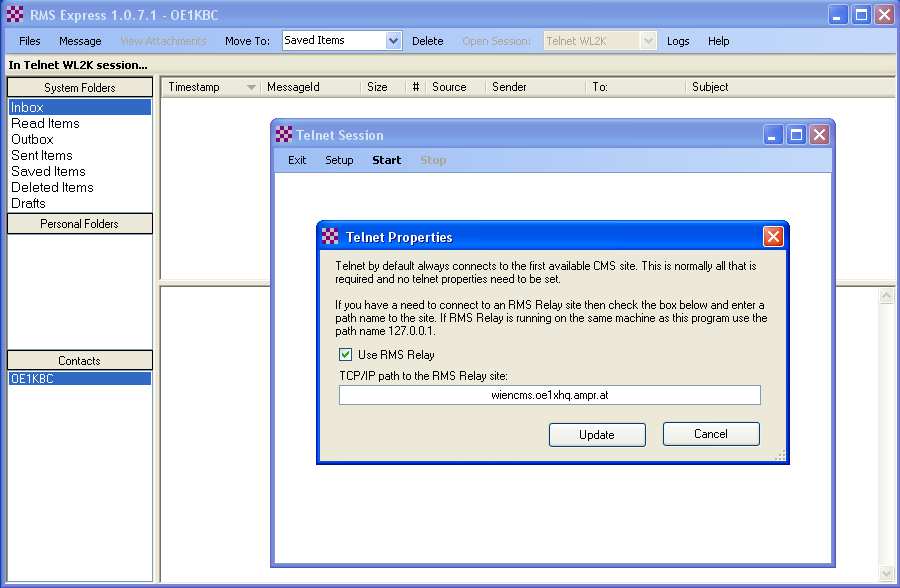Select the Deleted Items folder
Image resolution: width=900 pixels, height=588 pixels.
coord(80,188)
